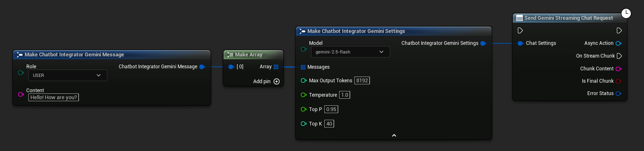Screen dimensions: 644x151
Task: Click the On Stream Chunk exec pin
Action: 619,56
